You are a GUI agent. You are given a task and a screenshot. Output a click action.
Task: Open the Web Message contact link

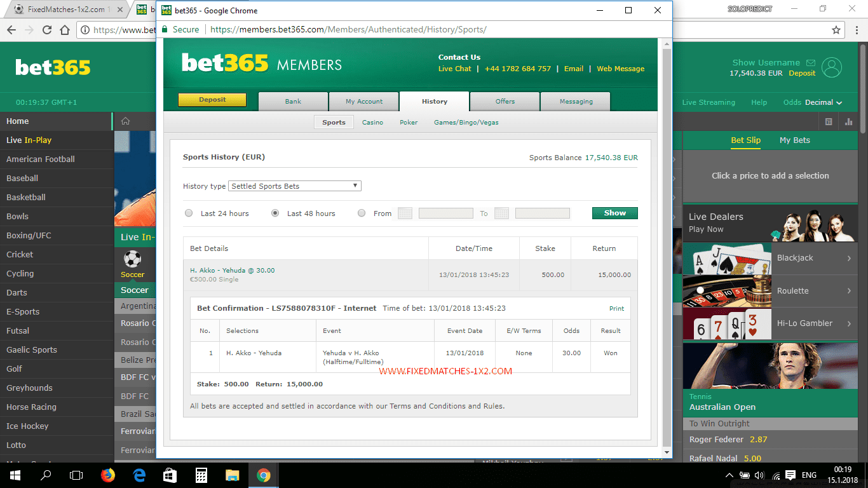tap(620, 69)
